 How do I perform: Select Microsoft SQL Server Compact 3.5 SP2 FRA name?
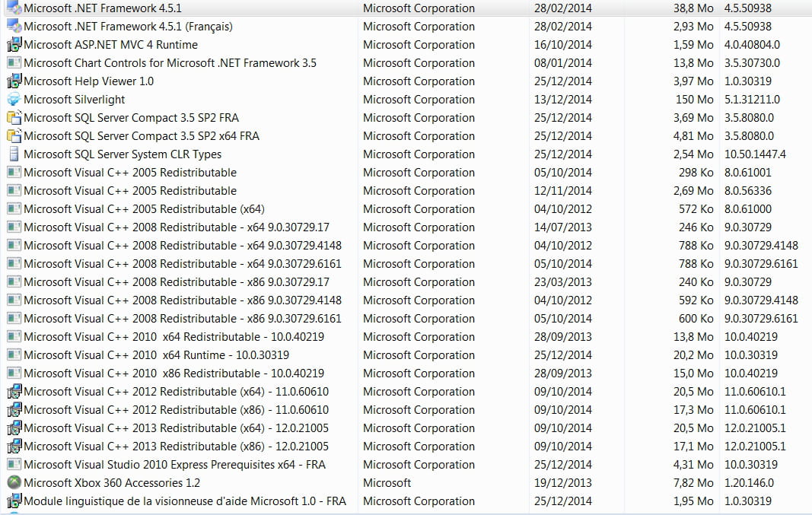coord(131,117)
